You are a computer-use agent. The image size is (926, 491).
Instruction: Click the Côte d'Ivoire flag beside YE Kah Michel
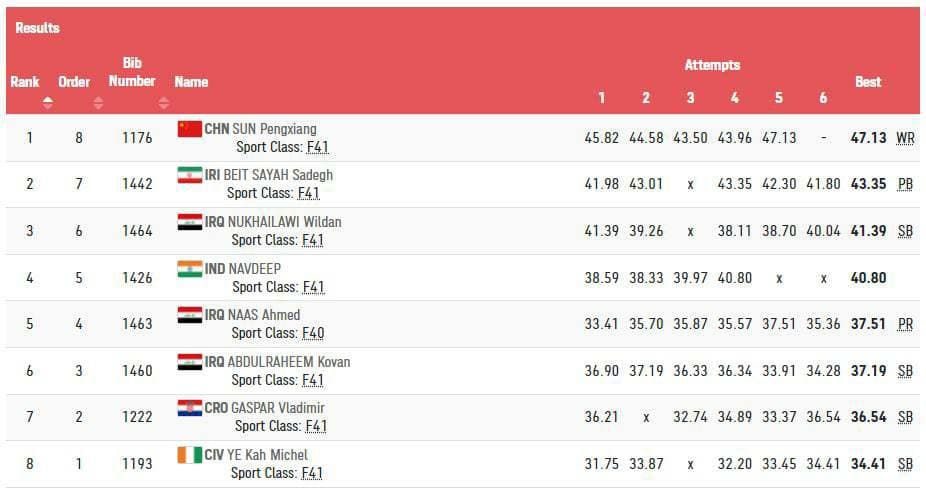pyautogui.click(x=189, y=455)
